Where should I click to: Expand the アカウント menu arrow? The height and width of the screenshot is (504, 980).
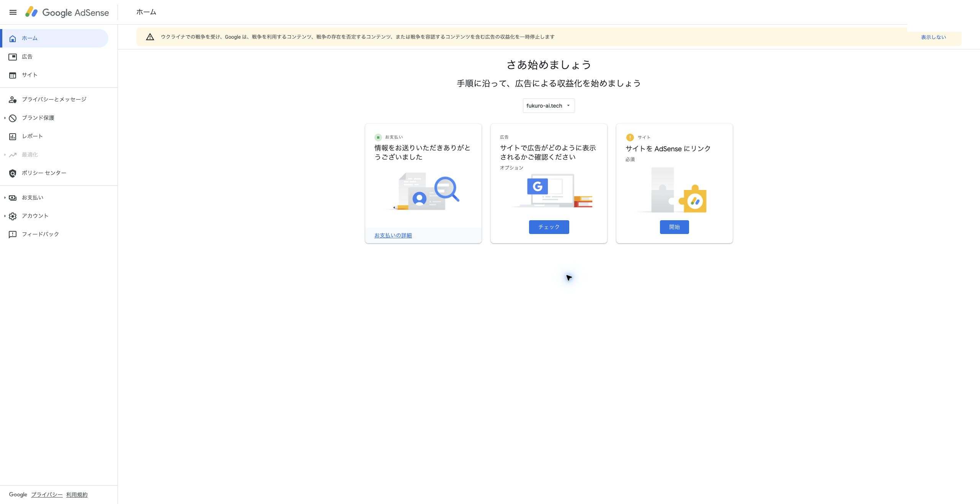click(5, 216)
